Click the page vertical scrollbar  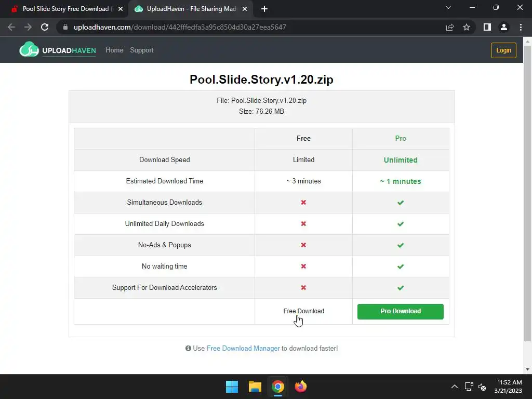click(527, 193)
